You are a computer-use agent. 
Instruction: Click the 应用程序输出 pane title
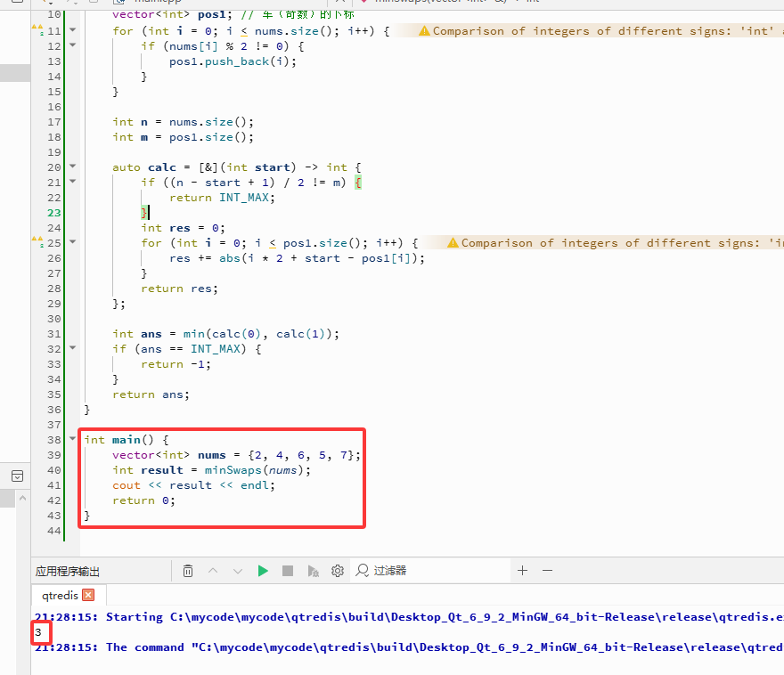(68, 571)
